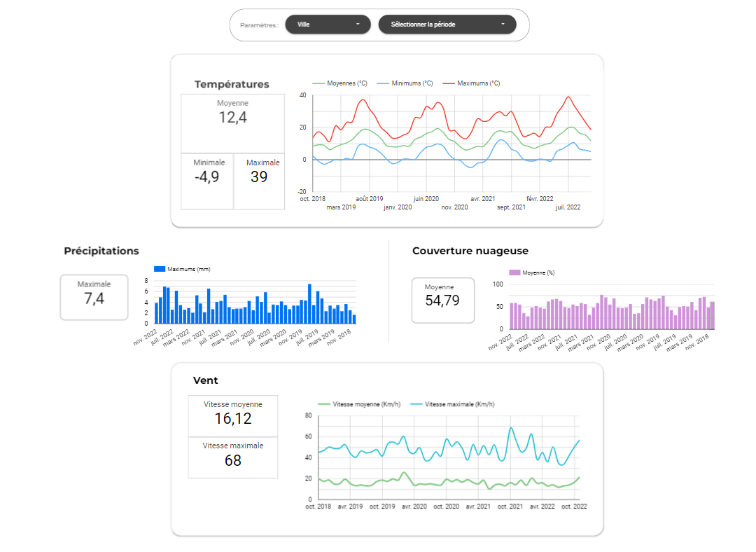Open the "Sélectionner la période" dropdown

(447, 24)
